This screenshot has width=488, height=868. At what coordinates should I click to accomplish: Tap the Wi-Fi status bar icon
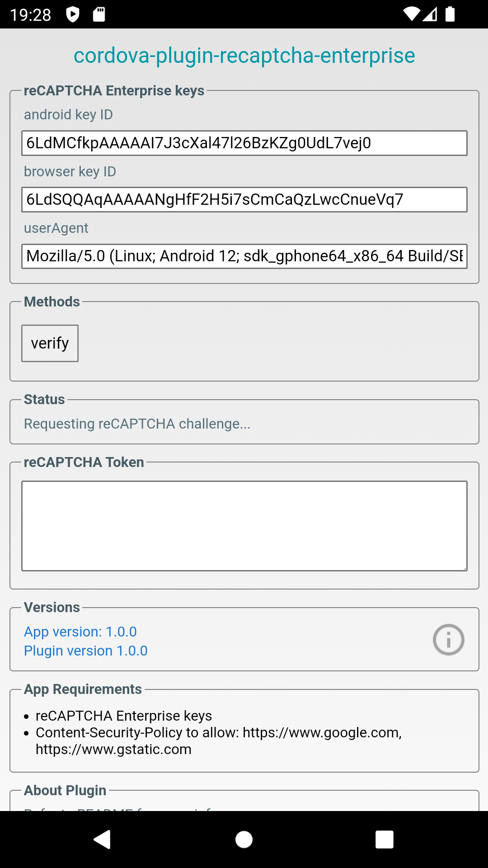(x=411, y=14)
